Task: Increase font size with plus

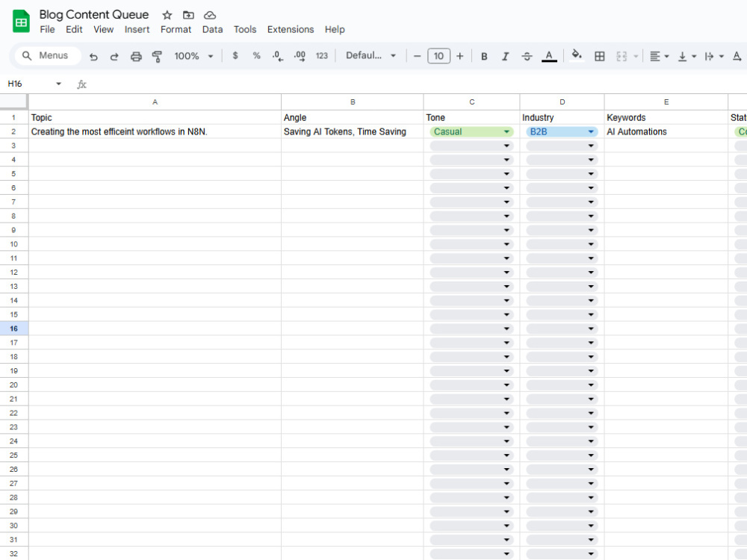Action: pyautogui.click(x=459, y=56)
